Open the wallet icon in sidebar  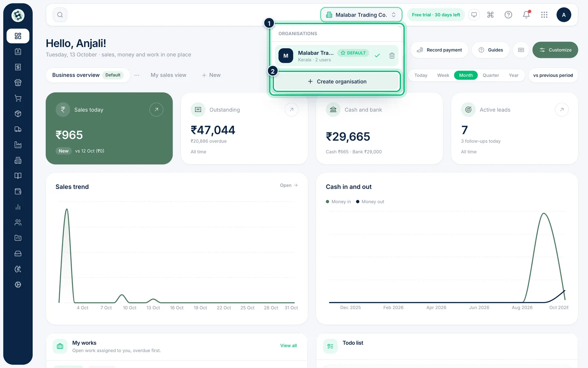(x=18, y=191)
